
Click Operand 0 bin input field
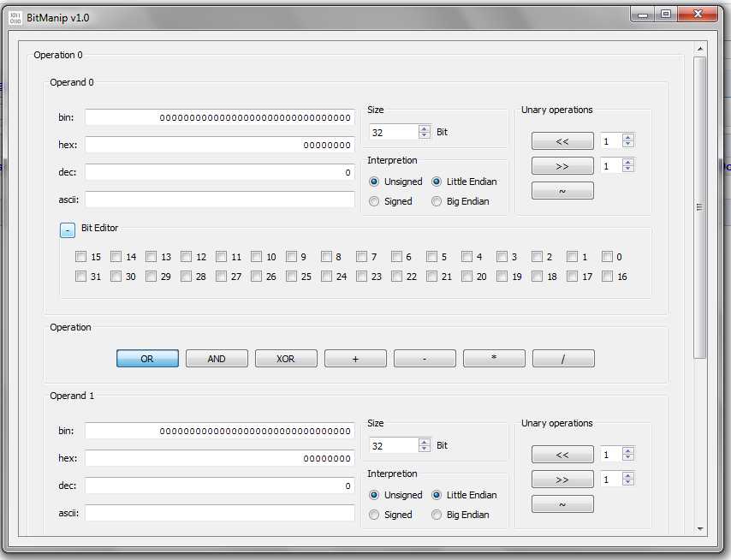point(220,117)
